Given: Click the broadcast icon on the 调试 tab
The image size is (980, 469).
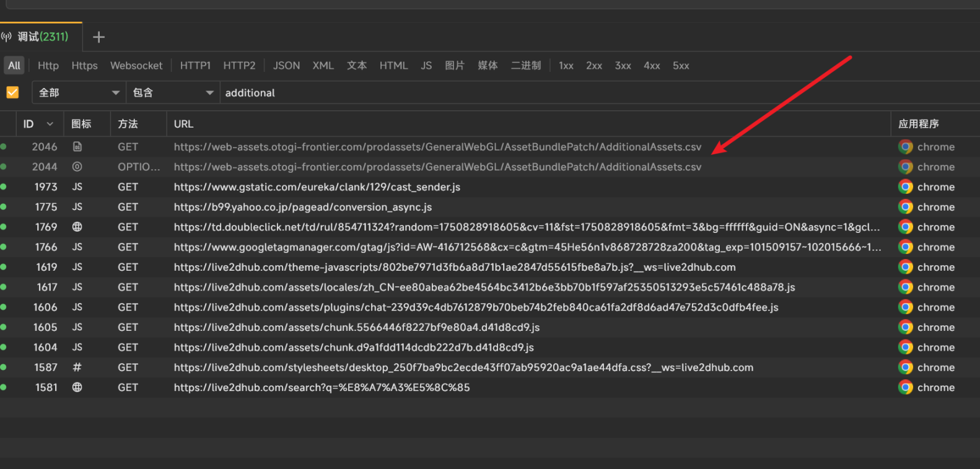Looking at the screenshot, I should [7, 37].
